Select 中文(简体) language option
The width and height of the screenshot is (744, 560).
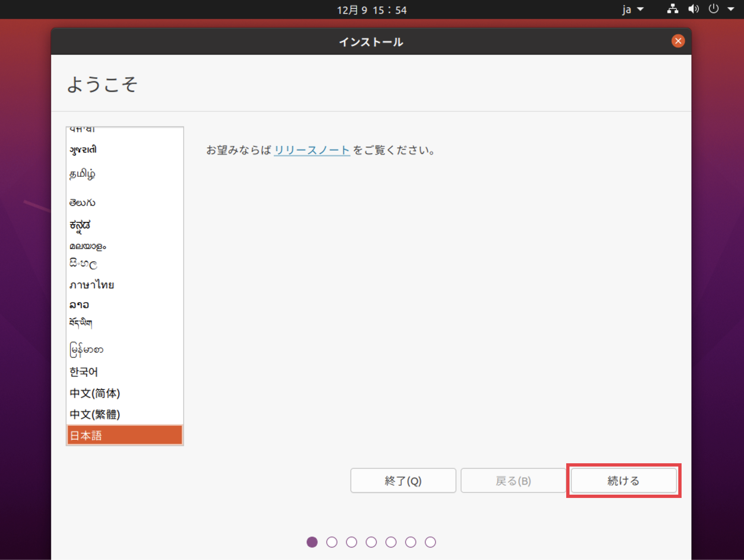click(x=94, y=394)
